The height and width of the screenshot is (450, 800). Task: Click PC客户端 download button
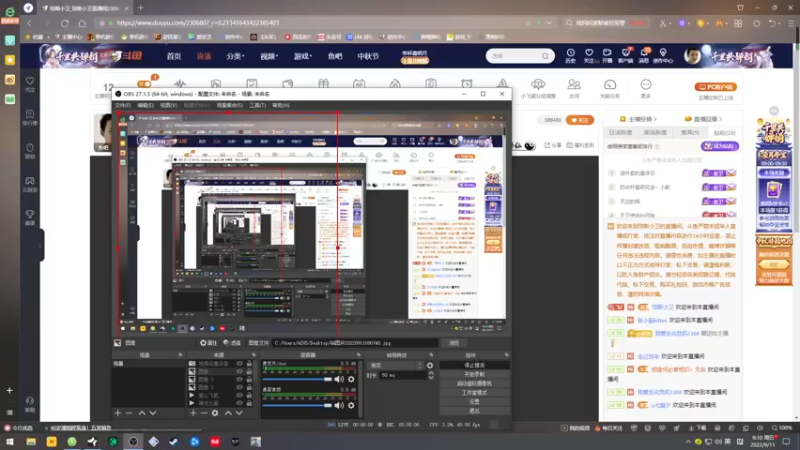(716, 87)
